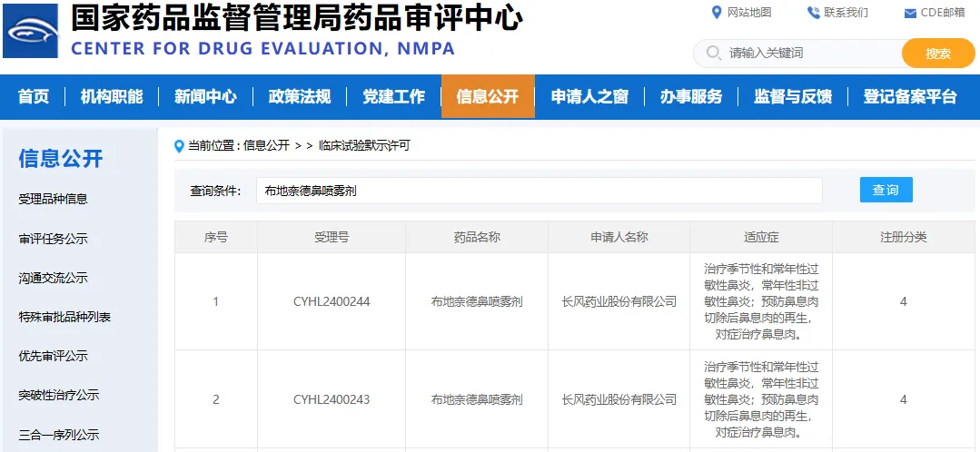This screenshot has width=980, height=452.
Task: Open 申请人之窗 in the navigation bar
Action: tap(589, 96)
